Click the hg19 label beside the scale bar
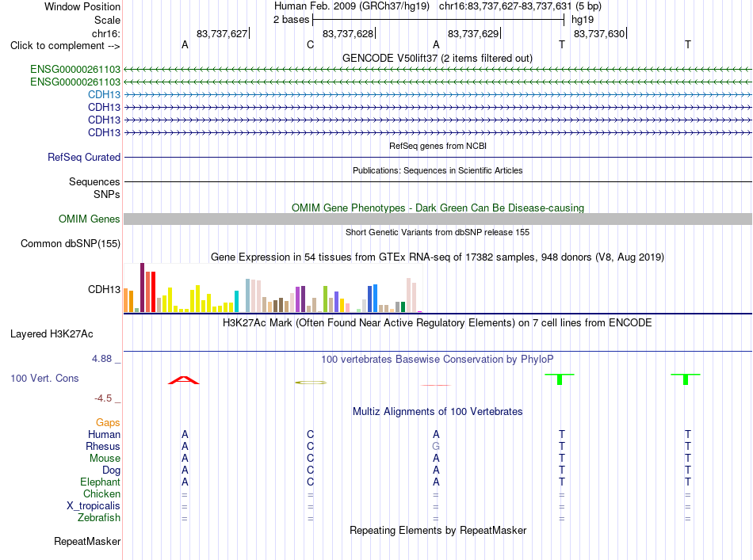 pos(583,20)
